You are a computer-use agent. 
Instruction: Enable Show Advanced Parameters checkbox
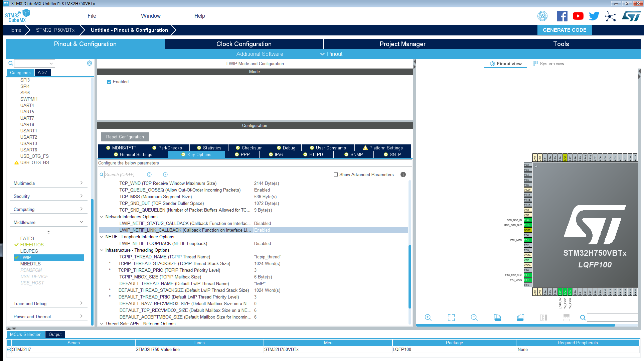pyautogui.click(x=336, y=174)
